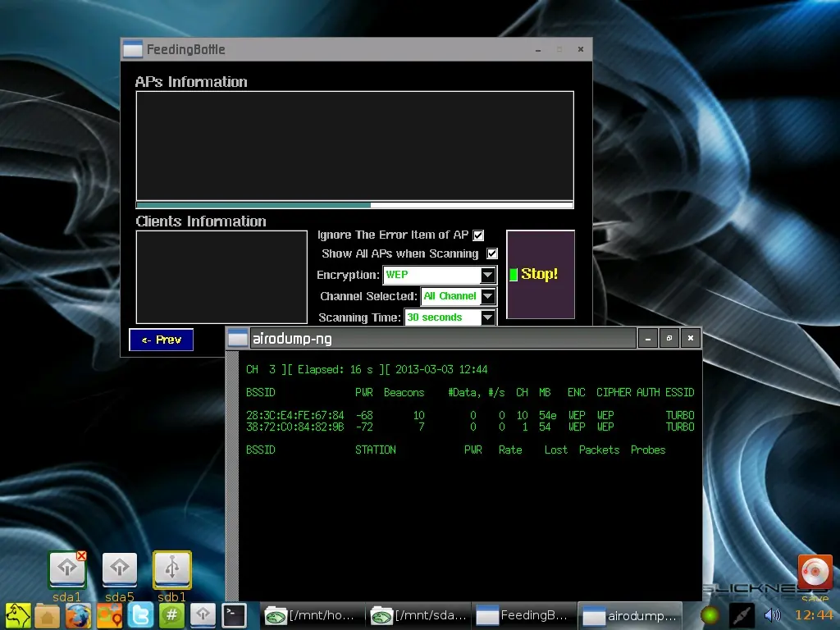840x630 pixels.
Task: Select BSSID 28:3C:E4:FE:67:84 row
Action: pyautogui.click(x=470, y=415)
